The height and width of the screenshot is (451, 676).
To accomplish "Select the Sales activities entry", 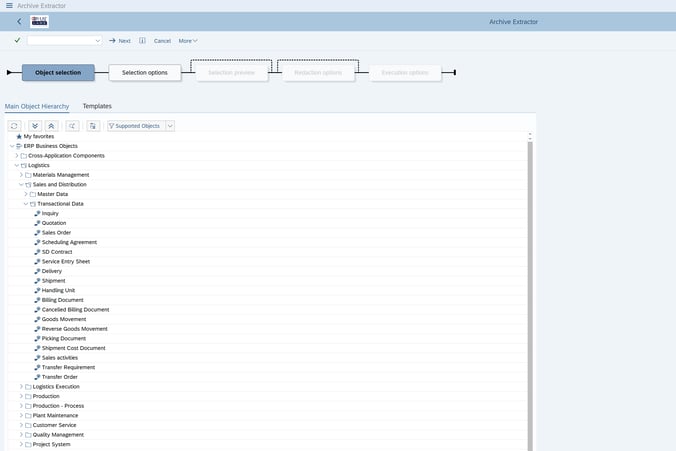I will 60,358.
